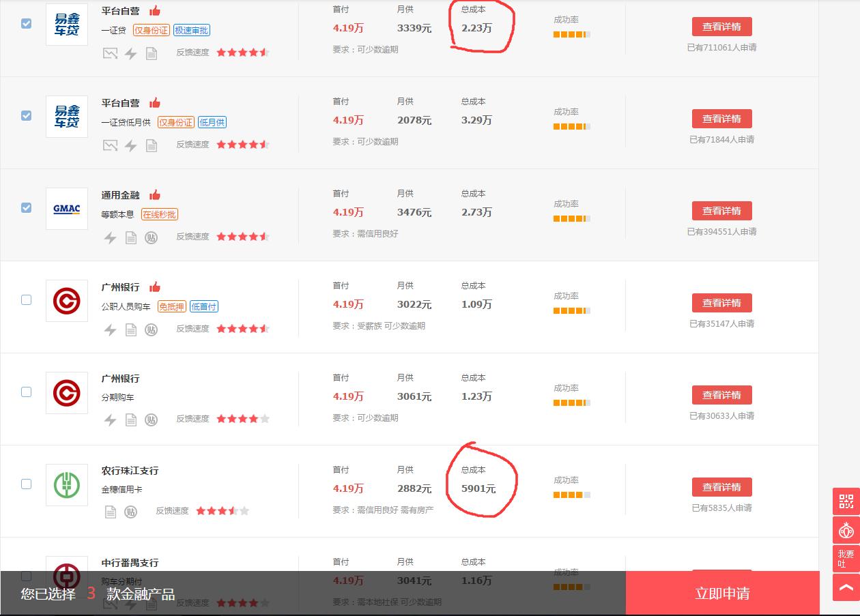Click thumbs-up icon in the 一证贷低月供 row
This screenshot has height=616, width=860.
(x=155, y=102)
